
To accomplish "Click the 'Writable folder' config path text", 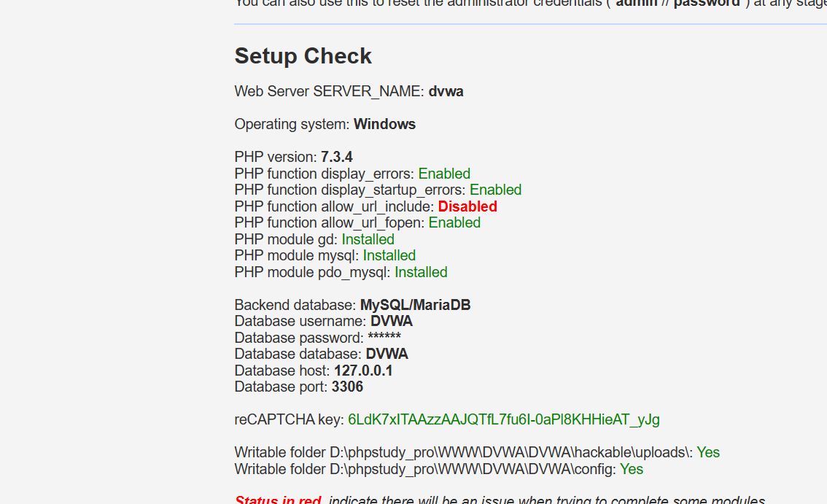I will click(x=425, y=469).
